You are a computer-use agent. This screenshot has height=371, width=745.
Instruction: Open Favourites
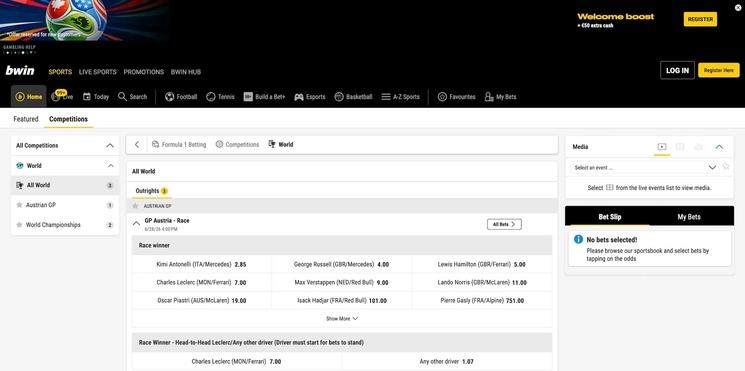456,96
